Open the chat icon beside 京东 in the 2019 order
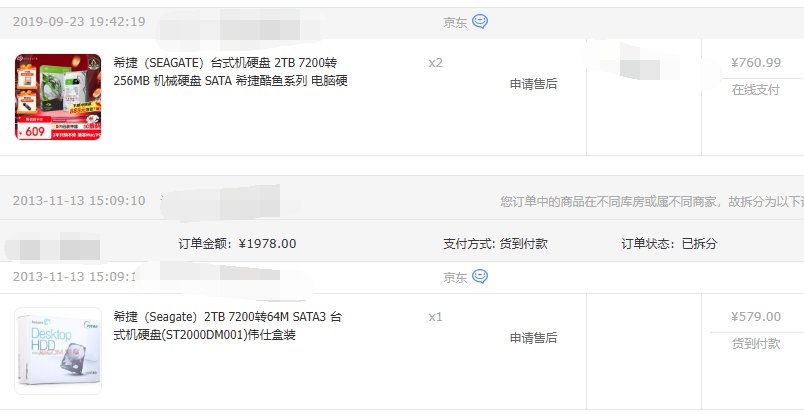The image size is (804, 417). tap(480, 21)
